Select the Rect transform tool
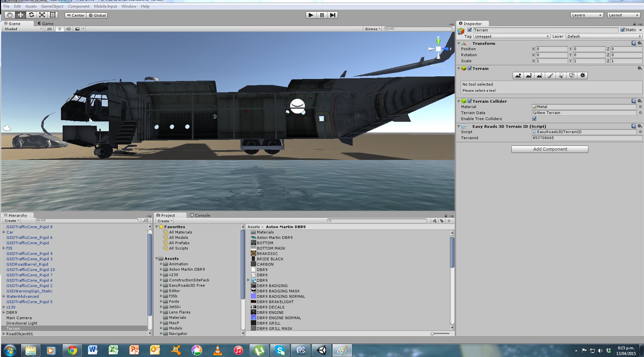Image resolution: width=644 pixels, height=357 pixels. click(53, 15)
